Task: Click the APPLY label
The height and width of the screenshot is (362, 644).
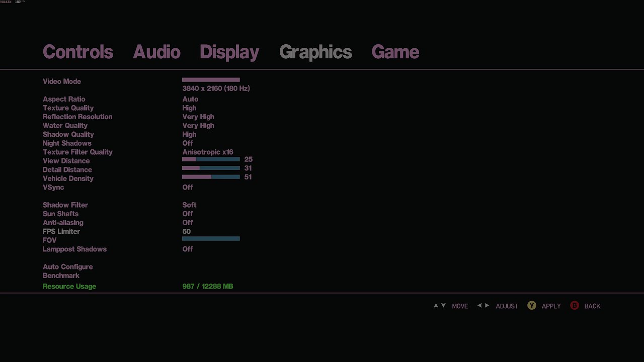Action: (551, 306)
